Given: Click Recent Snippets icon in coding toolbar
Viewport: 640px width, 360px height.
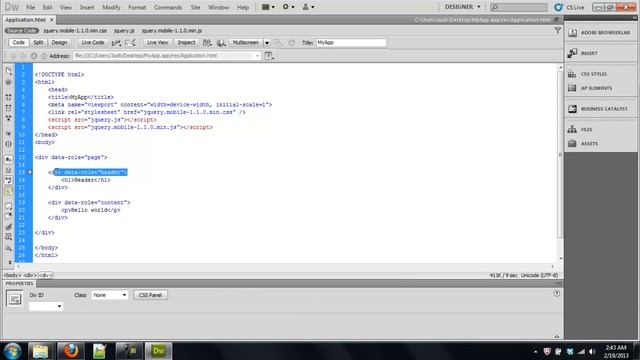Looking at the screenshot, I should [x=9, y=237].
